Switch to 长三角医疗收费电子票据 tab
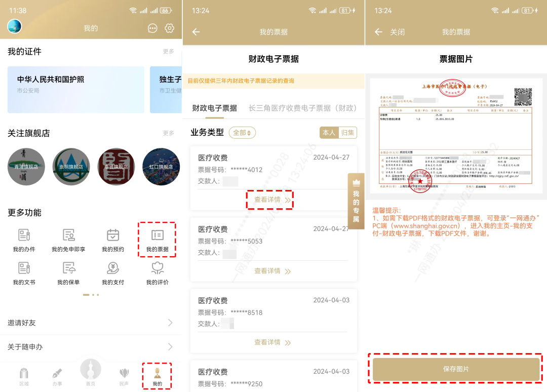The width and height of the screenshot is (547, 392). [x=302, y=108]
